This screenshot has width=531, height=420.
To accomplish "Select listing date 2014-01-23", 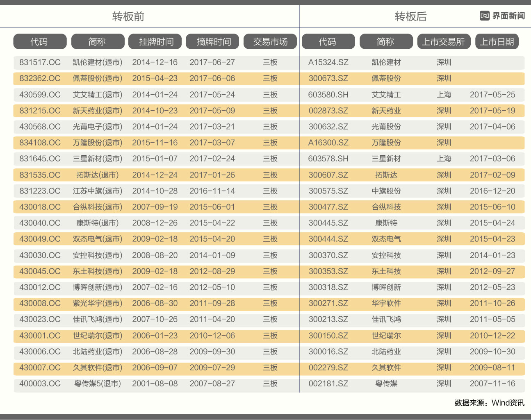I will point(492,255).
